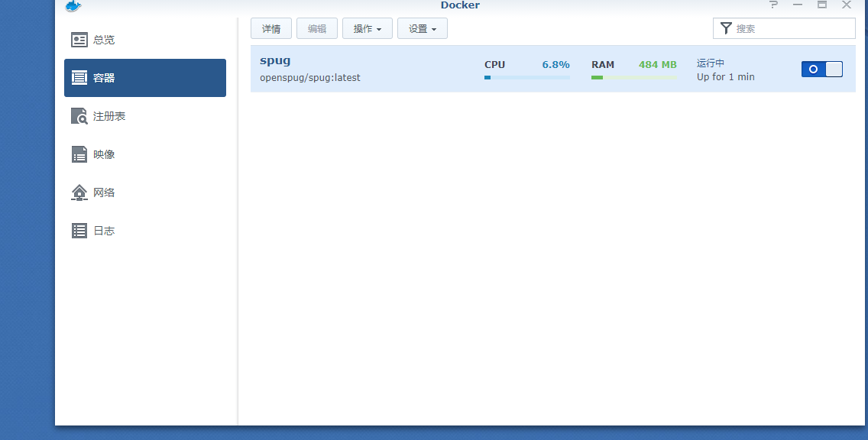This screenshot has width=868, height=440.
Task: Go to the 注册表 registry tab label
Action: pyautogui.click(x=109, y=116)
